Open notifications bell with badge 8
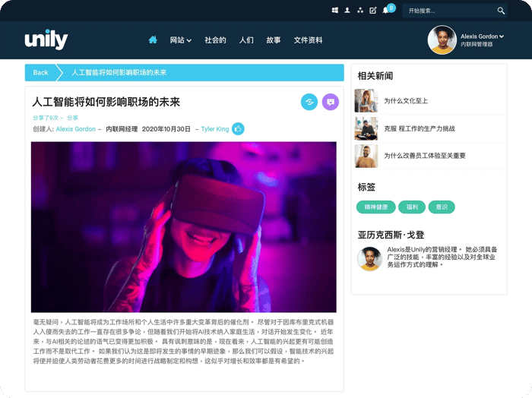Viewport: 532px width, 398px height. tap(386, 11)
